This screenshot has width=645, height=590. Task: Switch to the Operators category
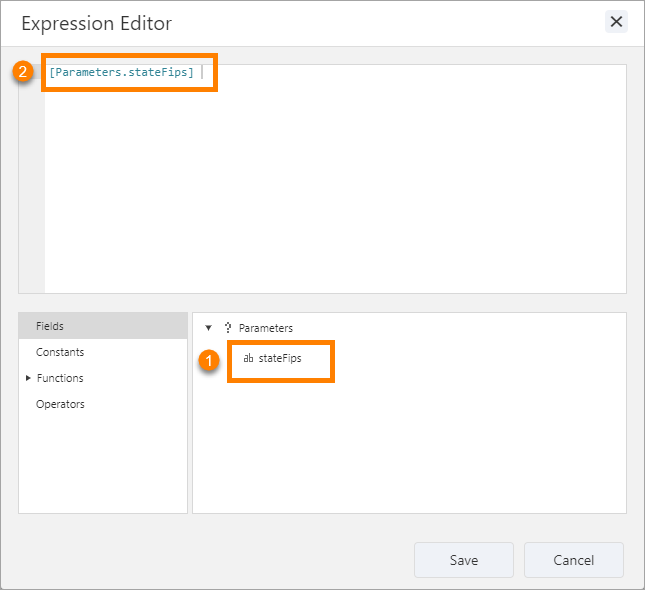click(60, 404)
